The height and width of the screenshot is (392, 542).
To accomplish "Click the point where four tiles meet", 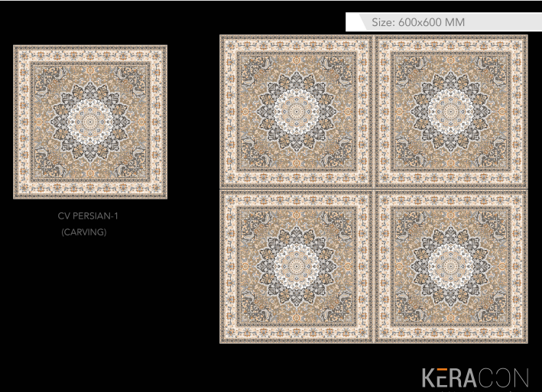I will tap(374, 189).
